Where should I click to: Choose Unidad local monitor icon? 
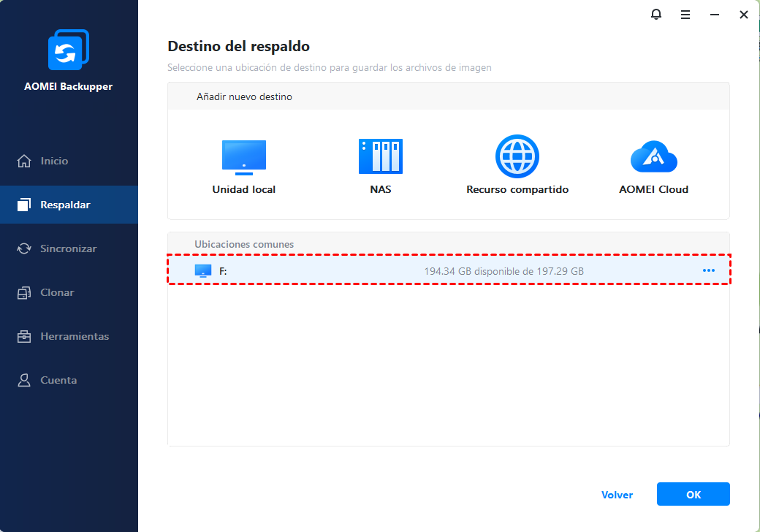tap(244, 157)
